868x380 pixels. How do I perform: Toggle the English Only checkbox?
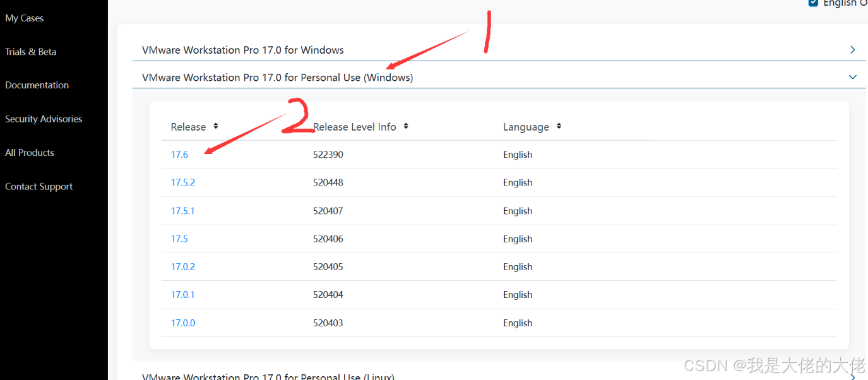click(813, 3)
